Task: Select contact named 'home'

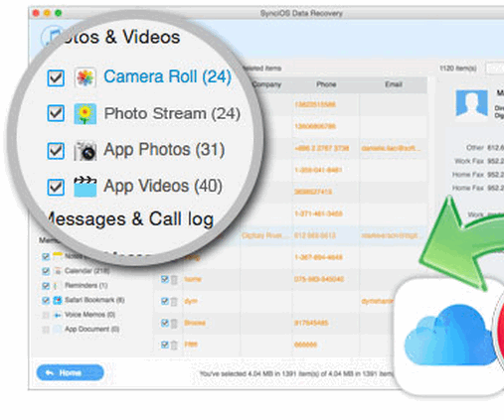Action: coord(193,279)
